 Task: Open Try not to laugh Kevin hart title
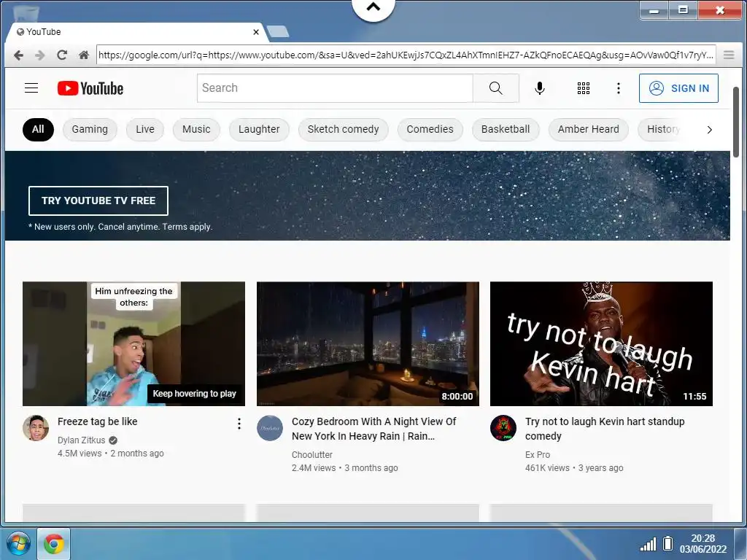coord(605,429)
